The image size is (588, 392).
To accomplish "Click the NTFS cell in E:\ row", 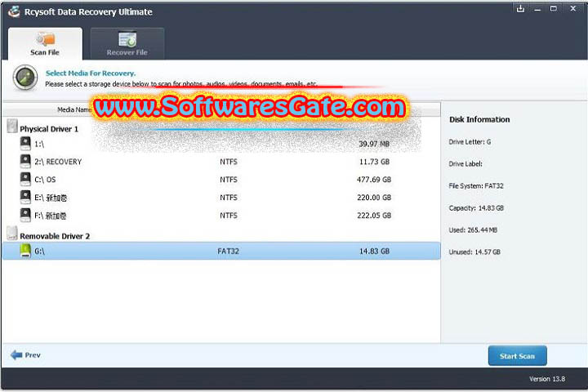I will point(229,198).
